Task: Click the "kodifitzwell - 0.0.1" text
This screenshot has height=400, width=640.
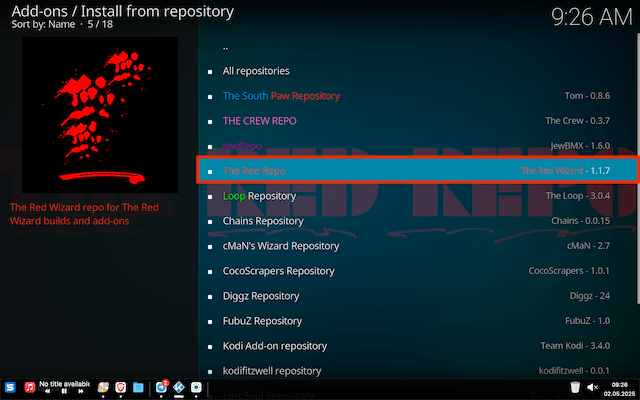Action: click(x=574, y=371)
